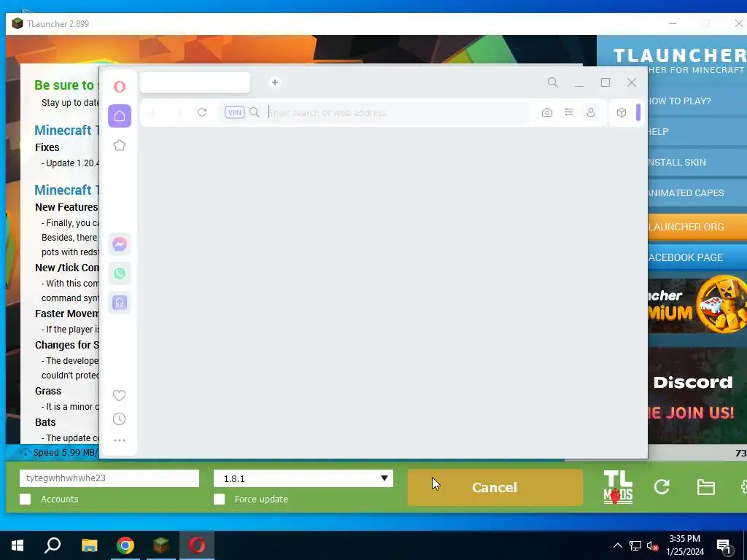Open sidebar setup three-dots menu
Viewport: 747px width, 560px height.
(120, 440)
